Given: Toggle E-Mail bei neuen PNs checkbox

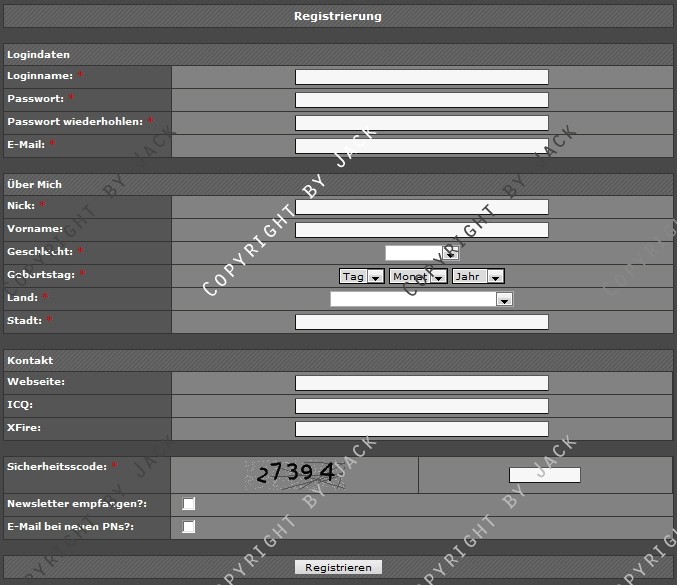Looking at the screenshot, I should coord(189,527).
